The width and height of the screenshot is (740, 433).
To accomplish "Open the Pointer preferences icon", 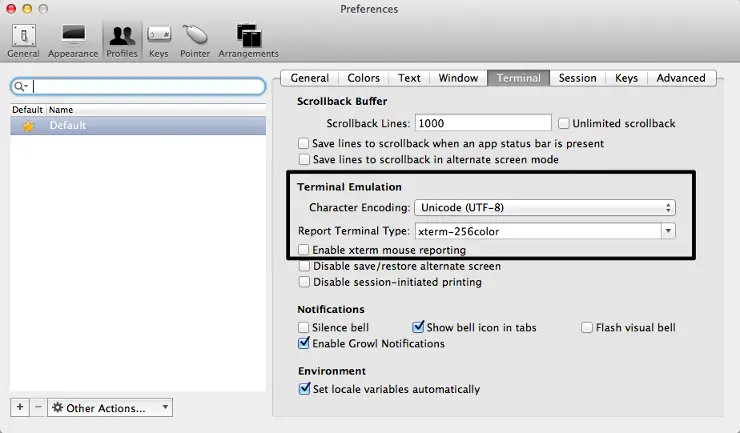I will tap(195, 38).
